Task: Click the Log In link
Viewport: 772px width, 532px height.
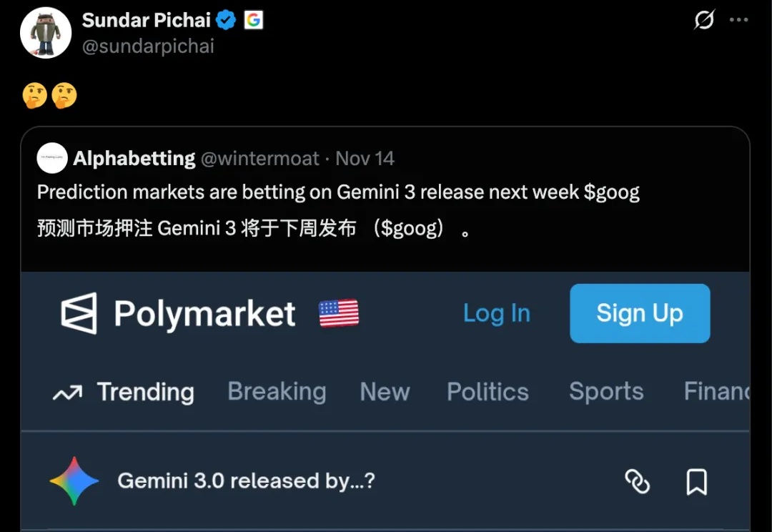Action: pos(497,313)
